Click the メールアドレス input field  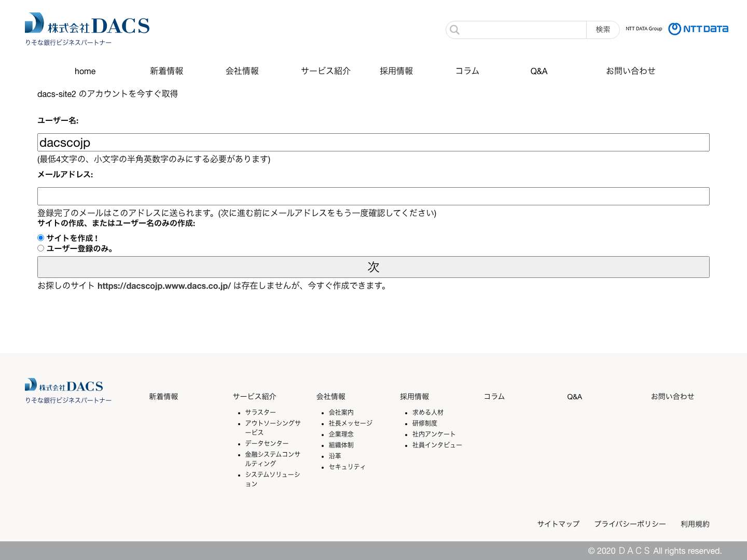point(372,196)
